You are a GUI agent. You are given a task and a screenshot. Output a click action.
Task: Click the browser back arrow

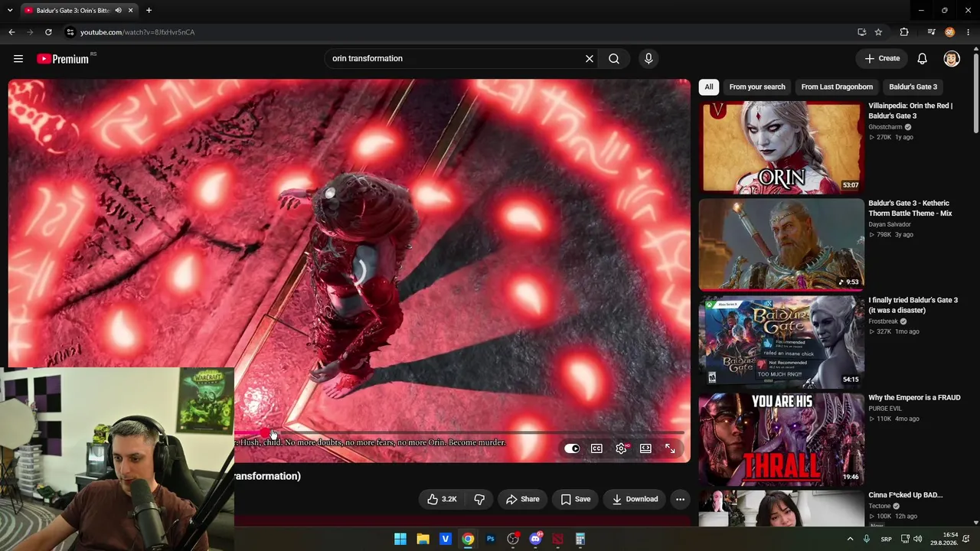pyautogui.click(x=11, y=32)
